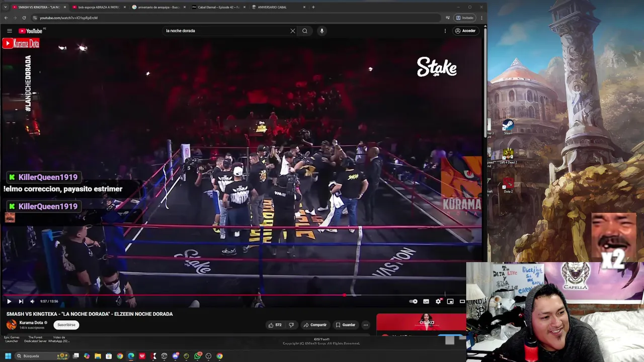644x362 pixels.
Task: Go to YouTube home via logo
Action: tap(30, 31)
